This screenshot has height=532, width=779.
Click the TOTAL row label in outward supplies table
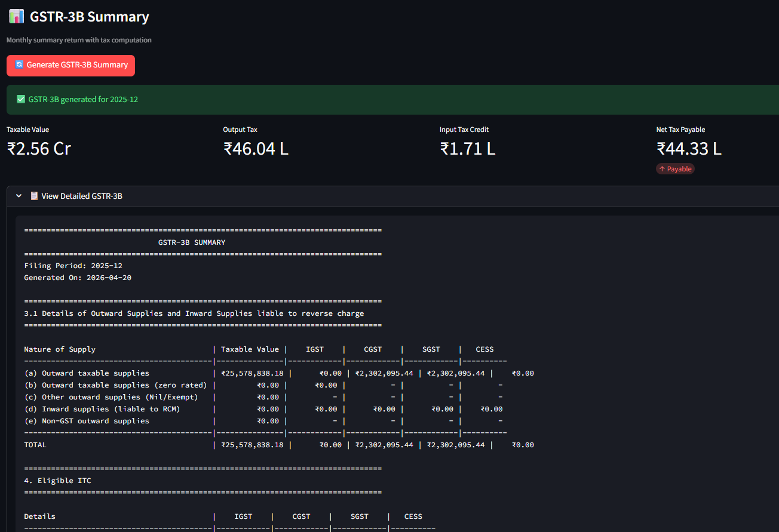[35, 445]
